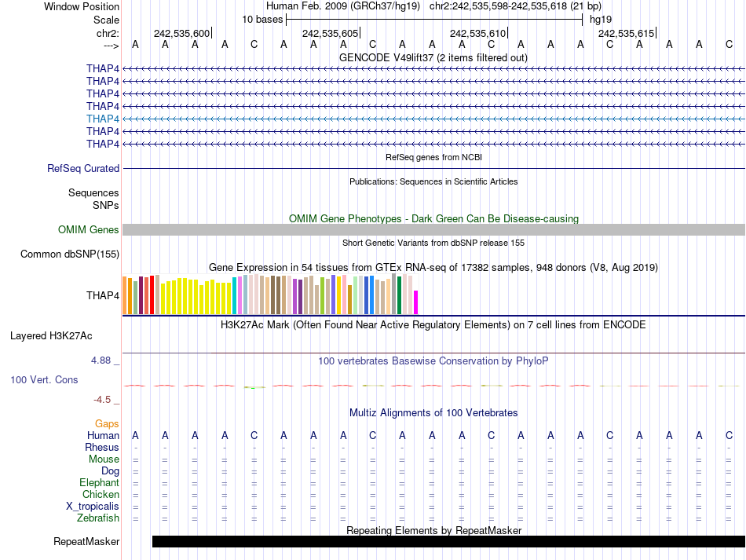Viewport: 746px width, 560px height.
Task: Open the 100 vertebrates Basewise Conservation title
Action: tap(433, 361)
